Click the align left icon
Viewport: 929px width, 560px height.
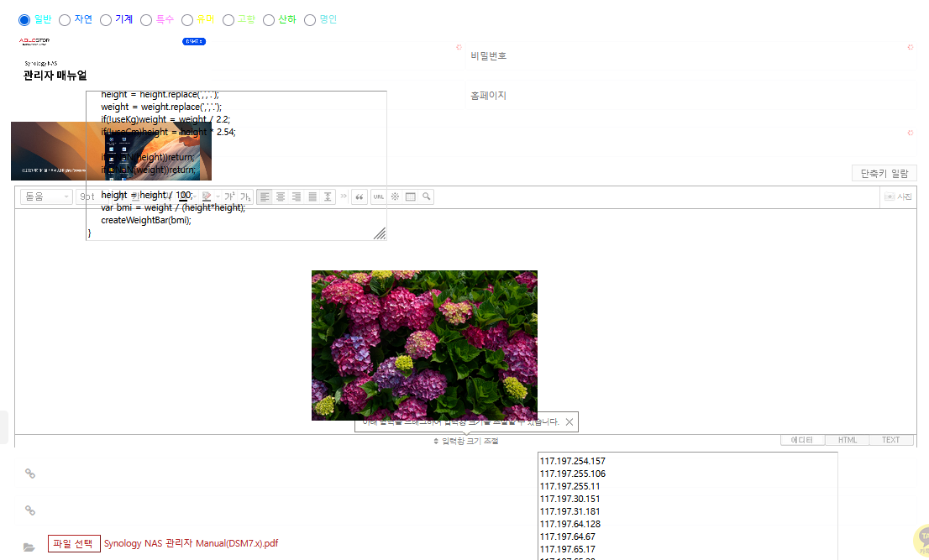pos(265,196)
